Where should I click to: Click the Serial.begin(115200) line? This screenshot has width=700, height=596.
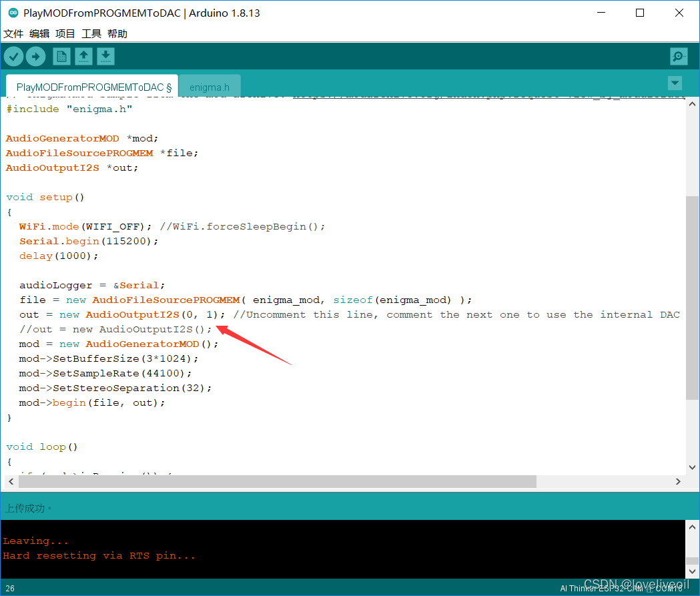tap(88, 242)
